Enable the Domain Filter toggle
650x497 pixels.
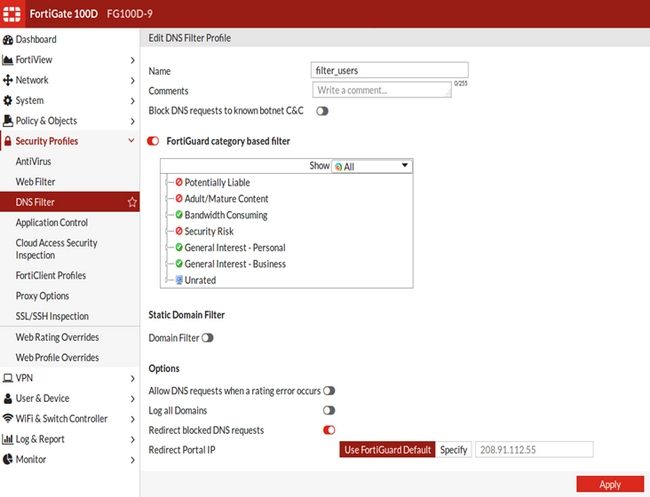point(207,338)
